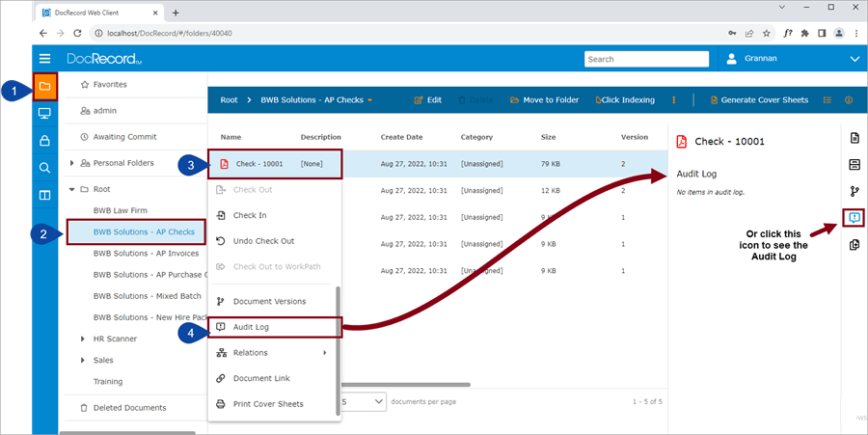
Task: Click the Audit Log icon in right panel
Action: 854,218
